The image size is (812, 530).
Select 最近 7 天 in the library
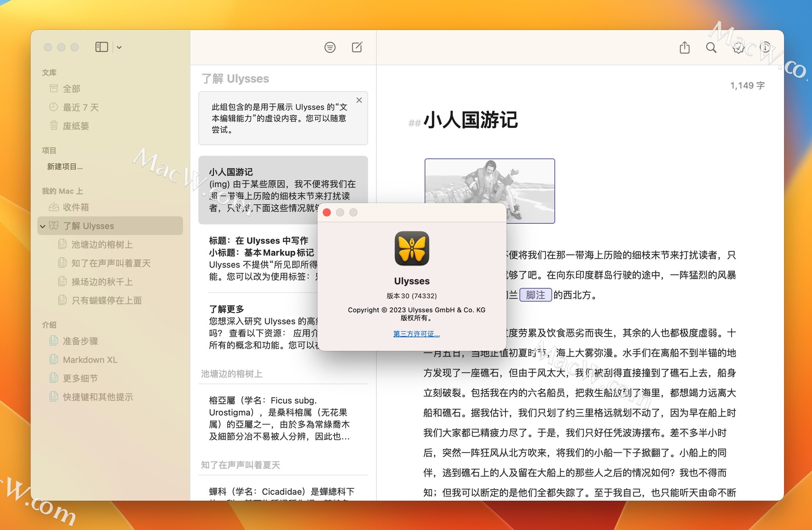point(80,107)
